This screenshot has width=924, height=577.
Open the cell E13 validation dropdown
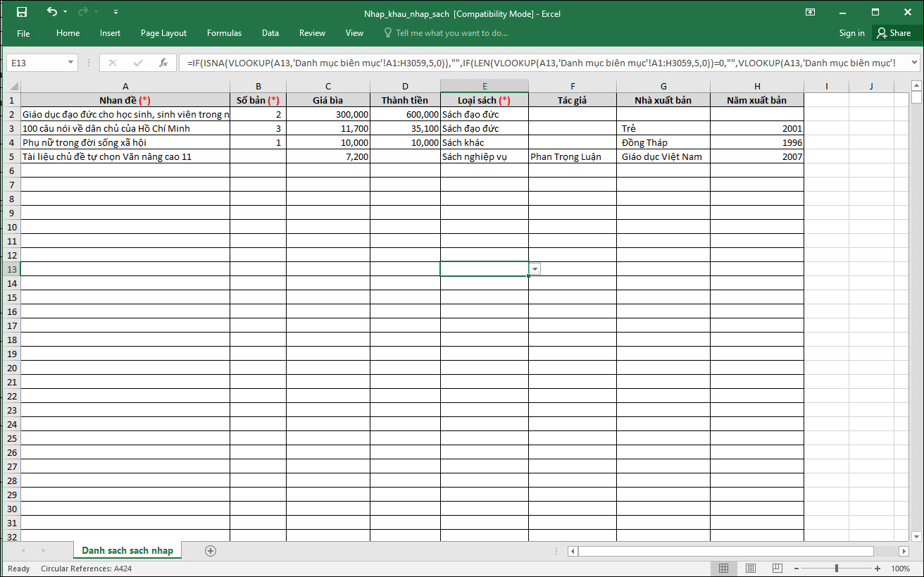[x=535, y=269]
